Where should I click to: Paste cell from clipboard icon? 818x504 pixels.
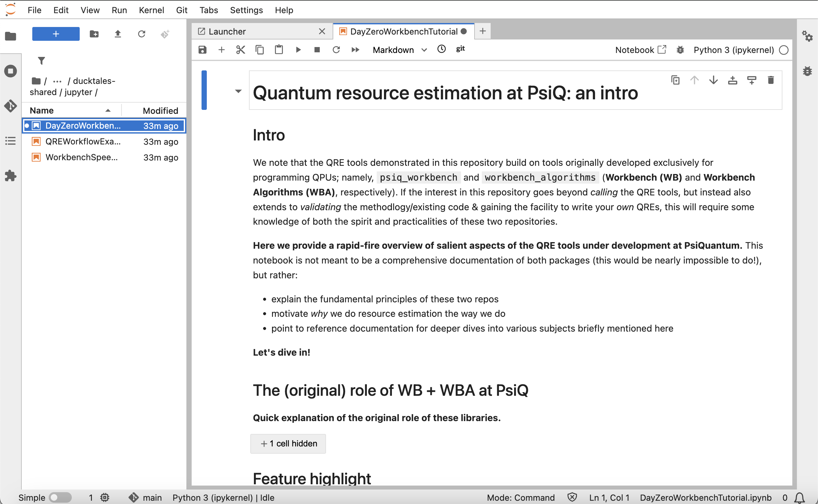pos(279,50)
